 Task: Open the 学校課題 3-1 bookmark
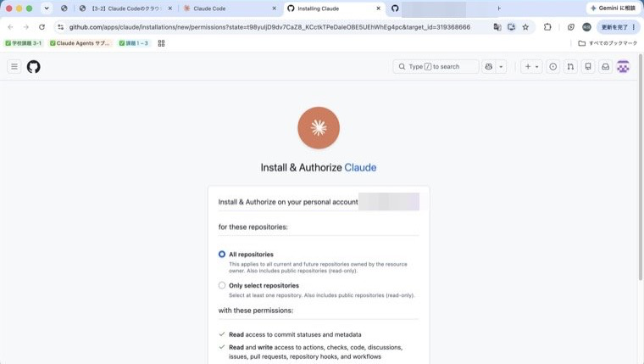24,43
